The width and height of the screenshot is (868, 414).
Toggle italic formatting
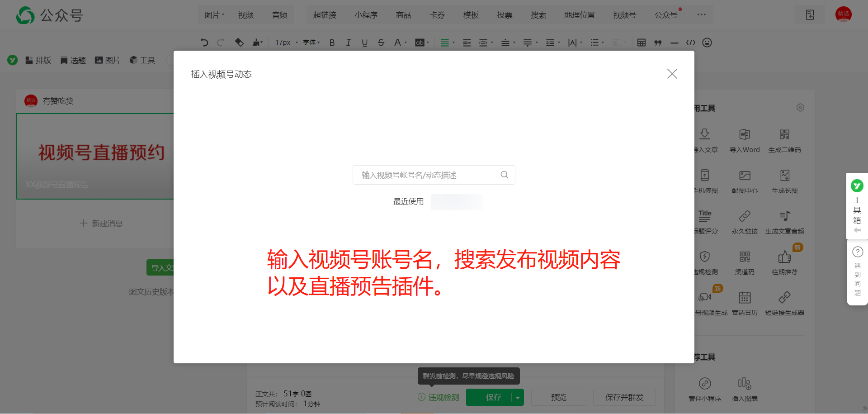[348, 43]
